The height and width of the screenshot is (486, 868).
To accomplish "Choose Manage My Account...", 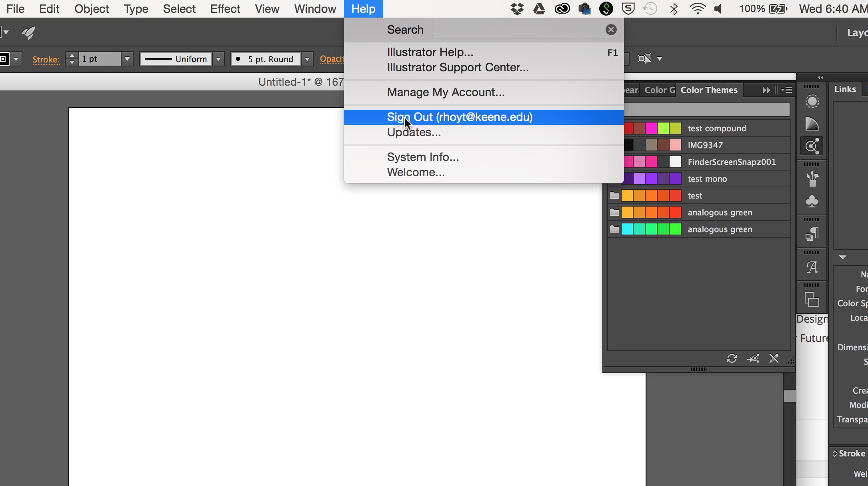I will (484, 92).
